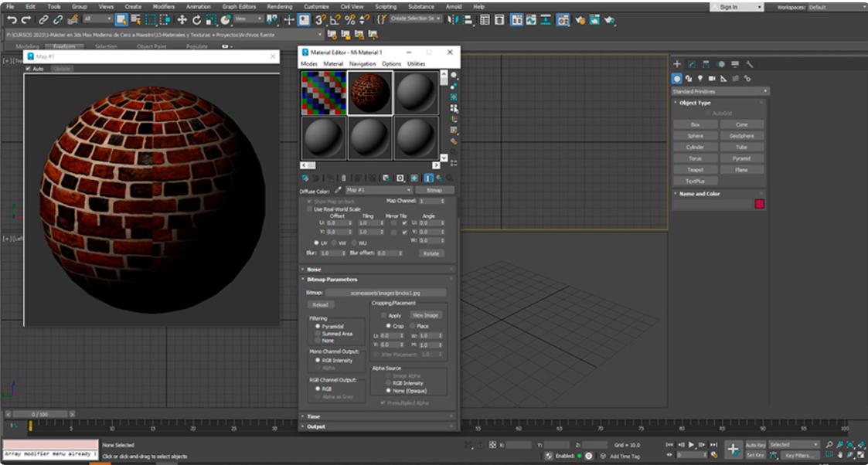This screenshot has width=868, height=465.
Task: Click the Link objects chain icon
Action: pyautogui.click(x=43, y=19)
